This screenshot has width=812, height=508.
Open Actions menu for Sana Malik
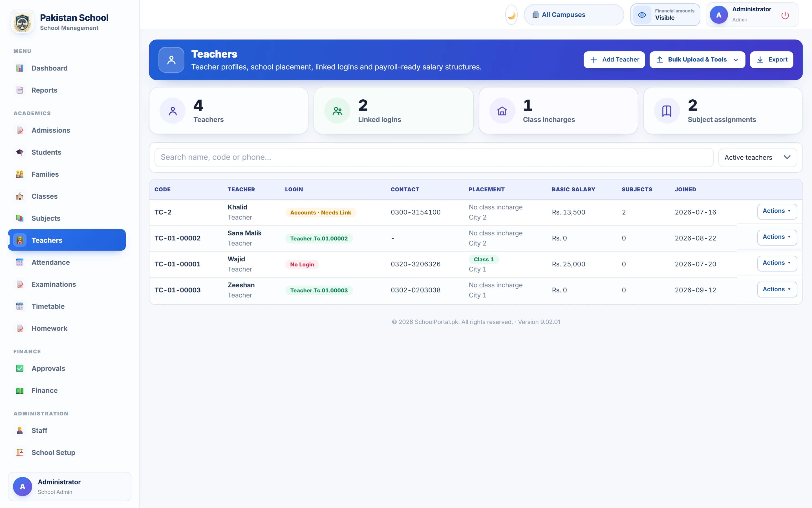coord(777,237)
